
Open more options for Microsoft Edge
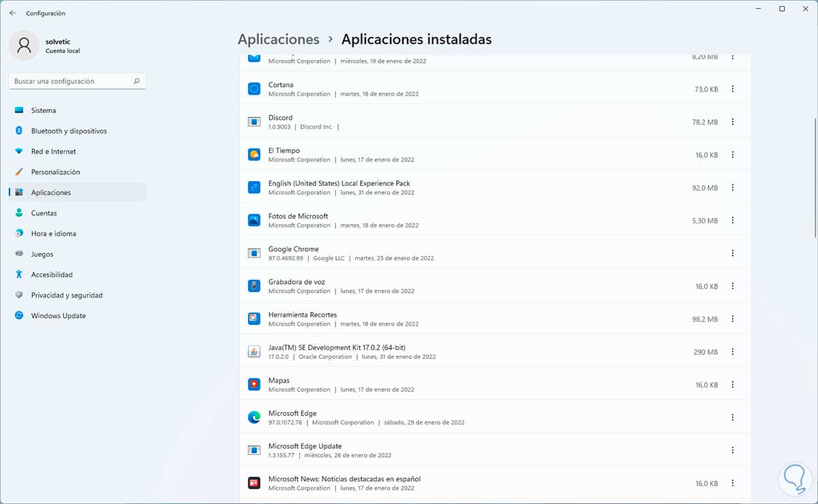pos(733,418)
